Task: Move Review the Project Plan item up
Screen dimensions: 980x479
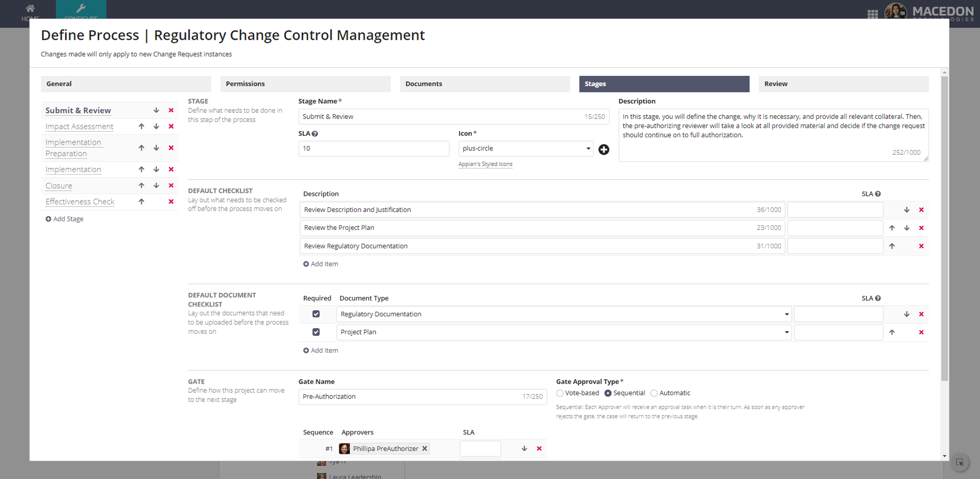Action: [892, 228]
